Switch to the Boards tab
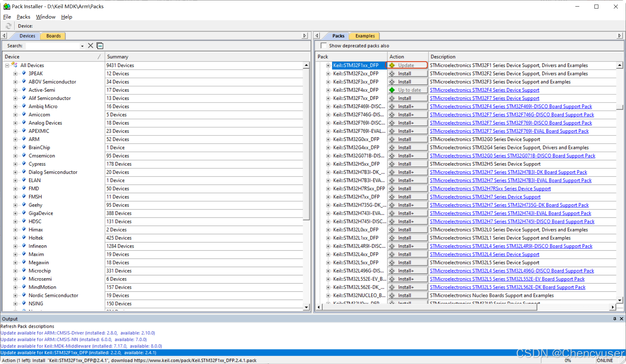626x364 pixels. point(53,36)
